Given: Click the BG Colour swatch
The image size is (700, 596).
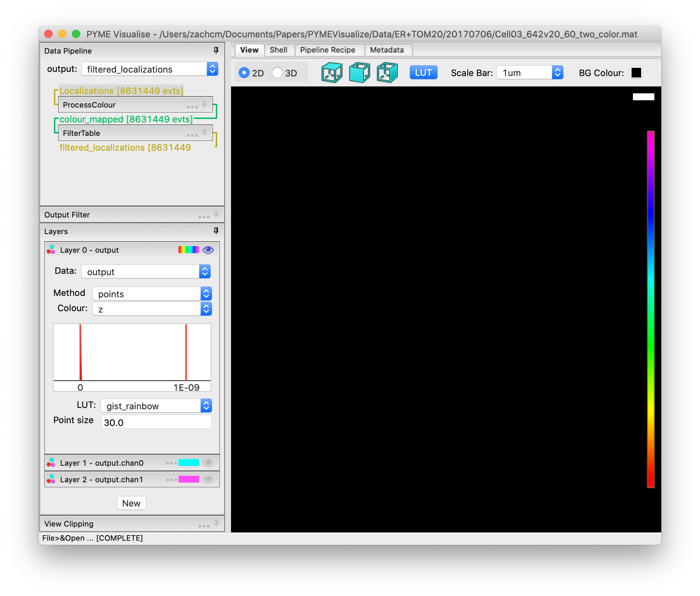Looking at the screenshot, I should click(x=636, y=72).
